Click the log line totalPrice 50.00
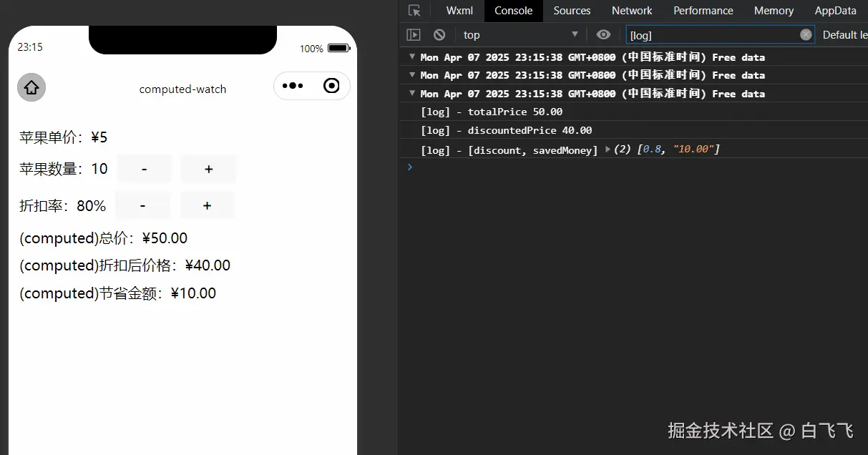This screenshot has width=868, height=455. pos(492,112)
